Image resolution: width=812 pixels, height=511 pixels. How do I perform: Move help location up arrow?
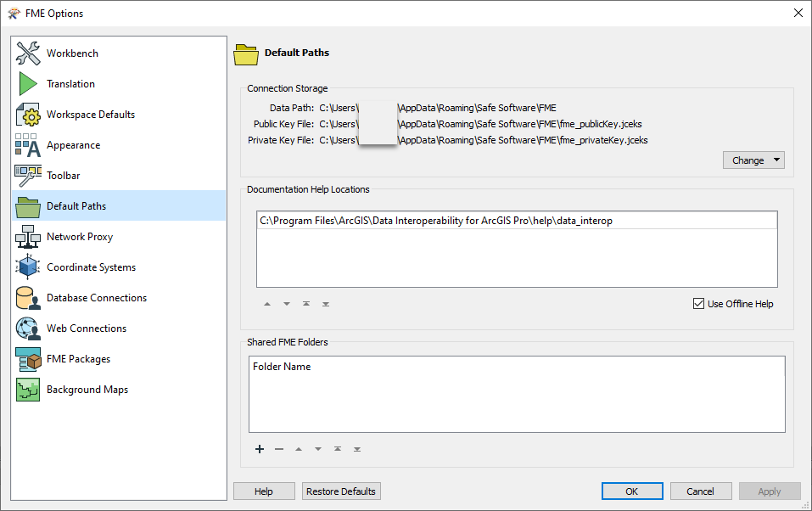[x=267, y=304]
